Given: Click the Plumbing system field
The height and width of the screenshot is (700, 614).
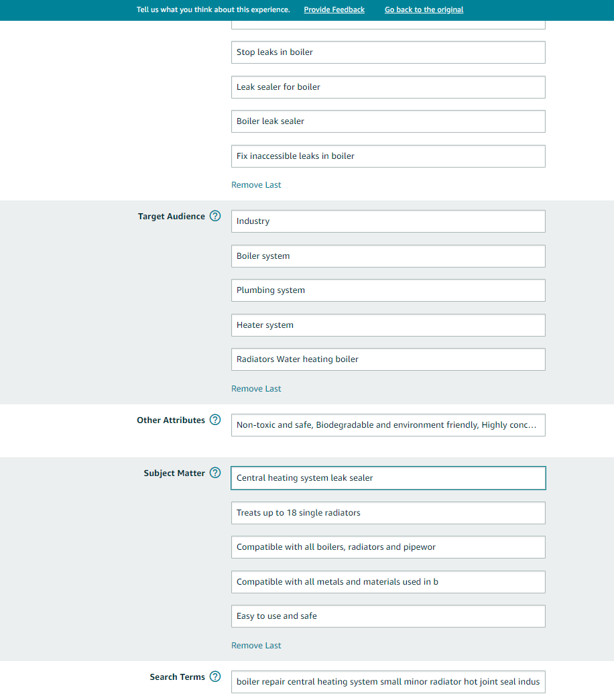Looking at the screenshot, I should (388, 290).
